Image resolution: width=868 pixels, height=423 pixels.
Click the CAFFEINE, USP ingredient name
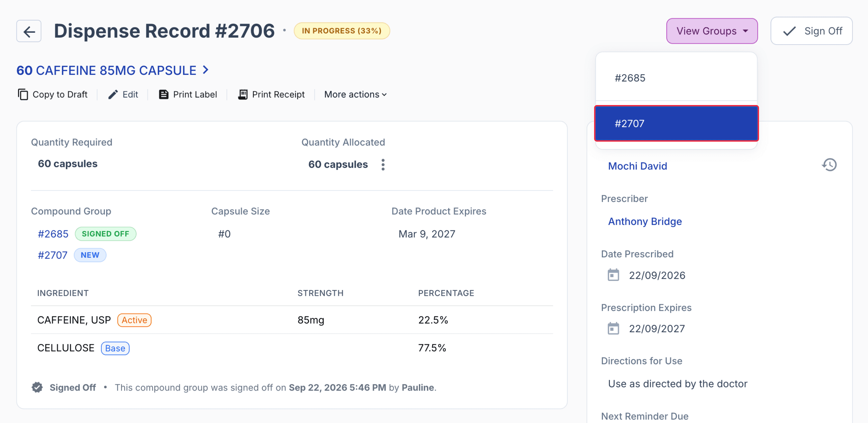pyautogui.click(x=74, y=320)
